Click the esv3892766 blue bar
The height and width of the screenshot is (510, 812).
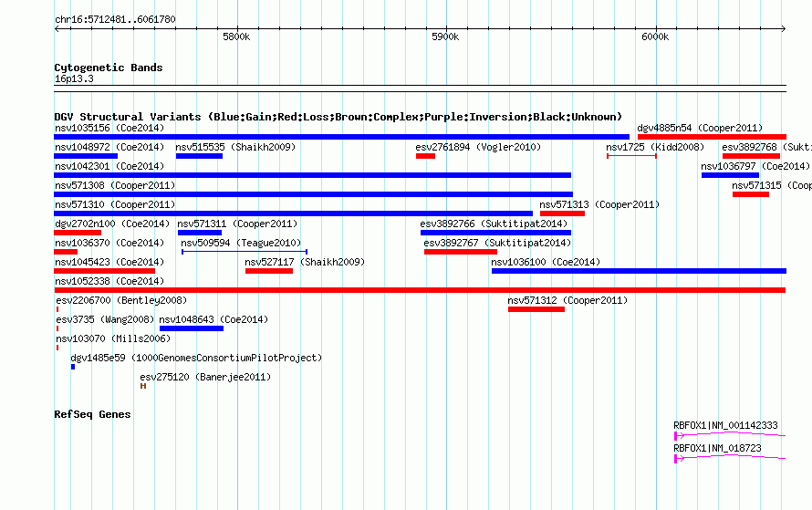496,233
